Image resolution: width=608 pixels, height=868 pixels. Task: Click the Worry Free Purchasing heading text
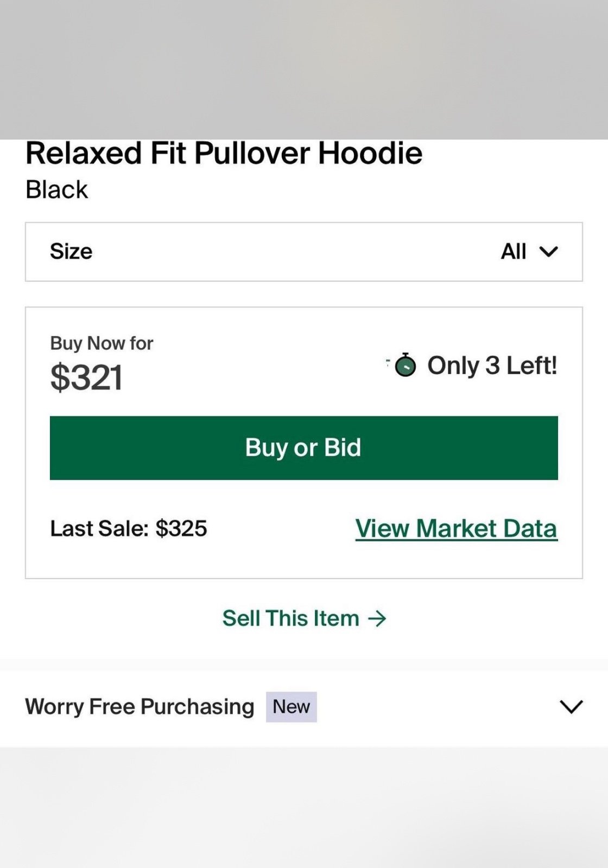(140, 707)
